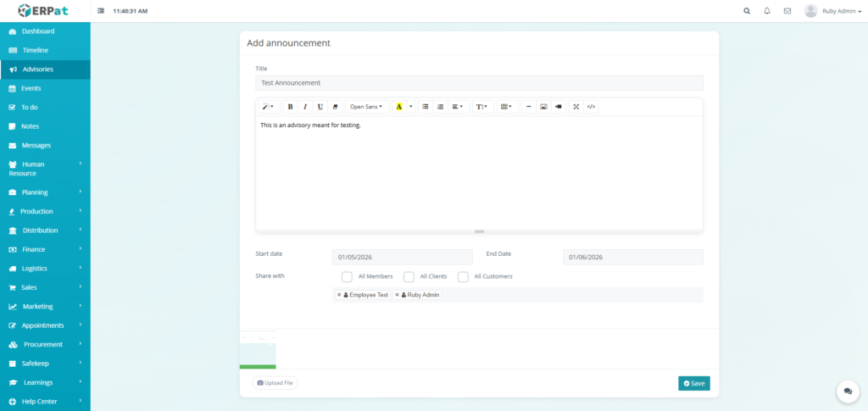
Task: Enable sharing with All Clients
Action: click(409, 276)
